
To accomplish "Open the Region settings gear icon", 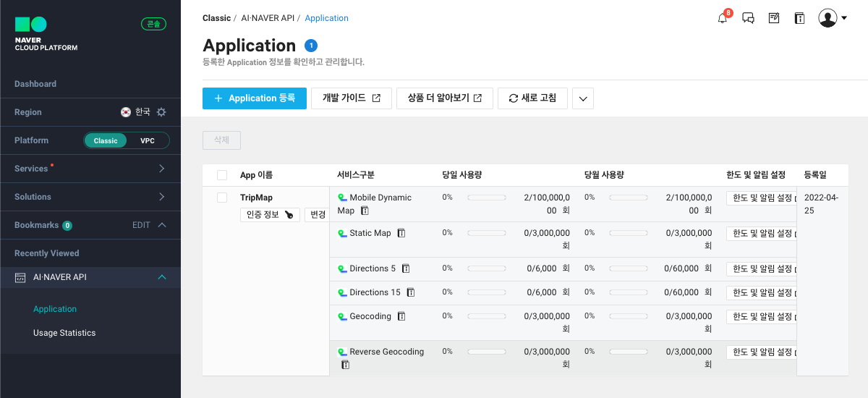I will (161, 112).
